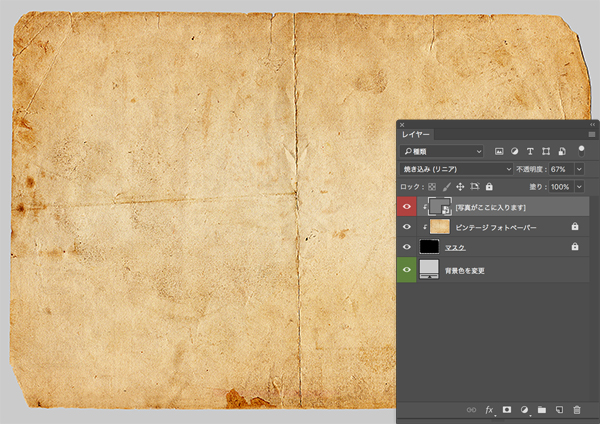Select the black マスク layer thumbnail
The image size is (600, 424).
tap(430, 247)
